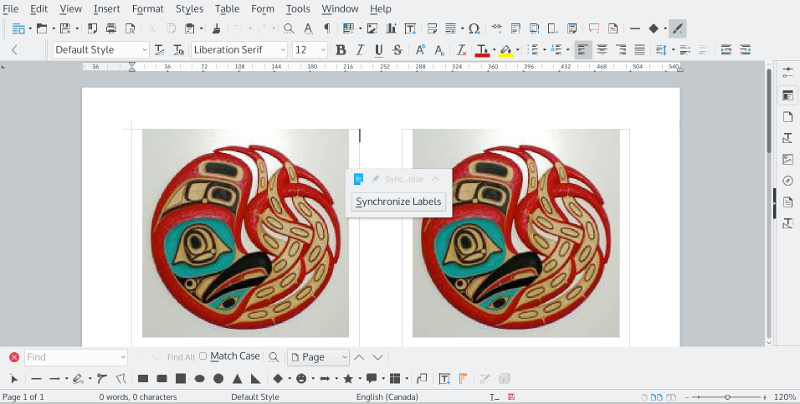Open the Table menu
This screenshot has height=404, width=800.
point(227,9)
